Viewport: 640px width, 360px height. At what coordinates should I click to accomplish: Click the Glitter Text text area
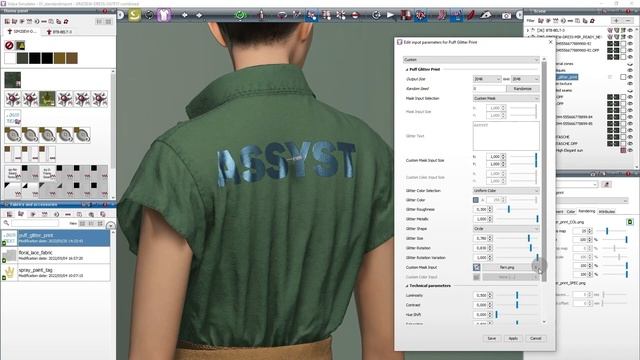click(506, 136)
